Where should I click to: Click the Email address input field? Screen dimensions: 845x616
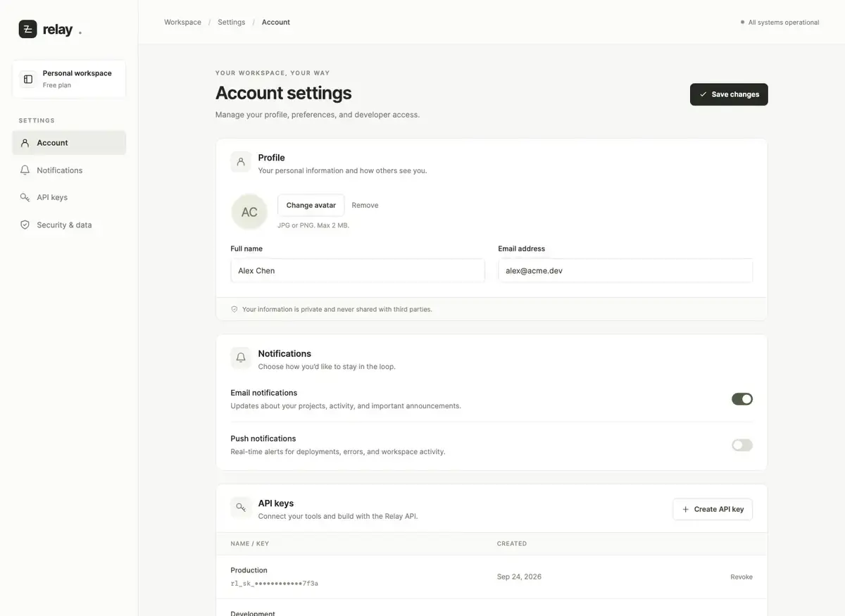tap(625, 270)
